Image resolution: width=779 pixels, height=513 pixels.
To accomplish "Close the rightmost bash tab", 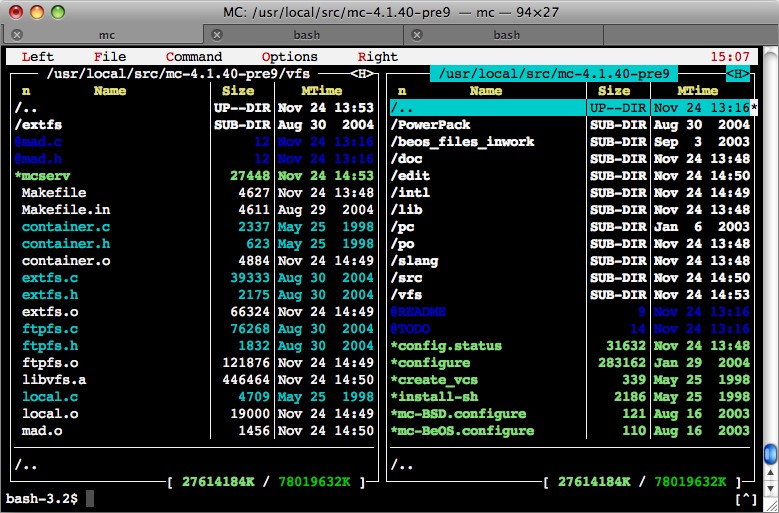I will (415, 35).
